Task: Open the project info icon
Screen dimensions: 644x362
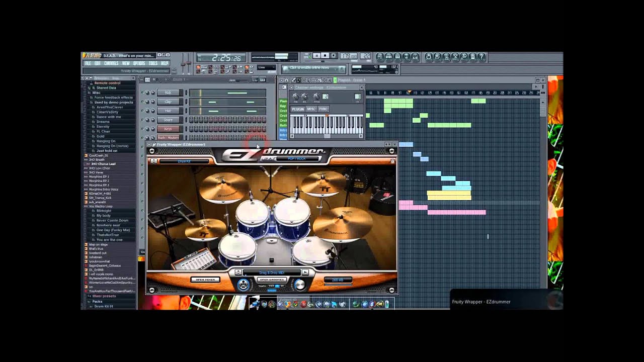Action: [x=472, y=57]
